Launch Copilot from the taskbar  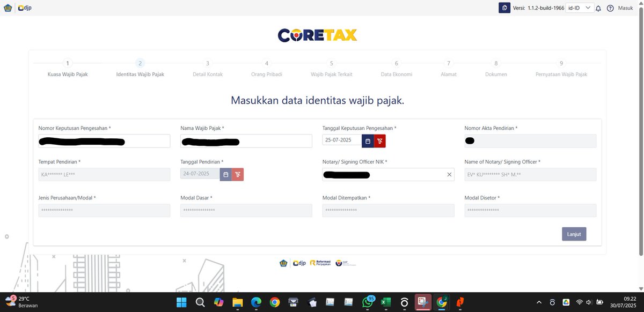click(x=218, y=302)
